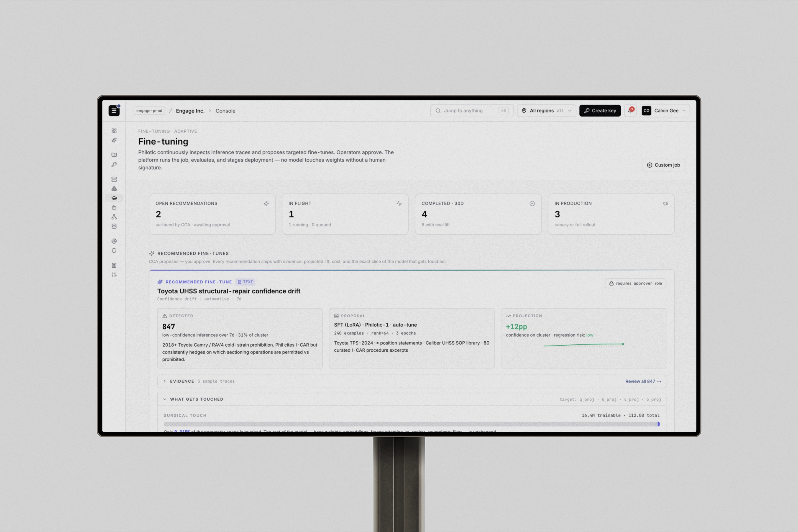Click the low regression risk label
798x532 pixels.
(590, 335)
